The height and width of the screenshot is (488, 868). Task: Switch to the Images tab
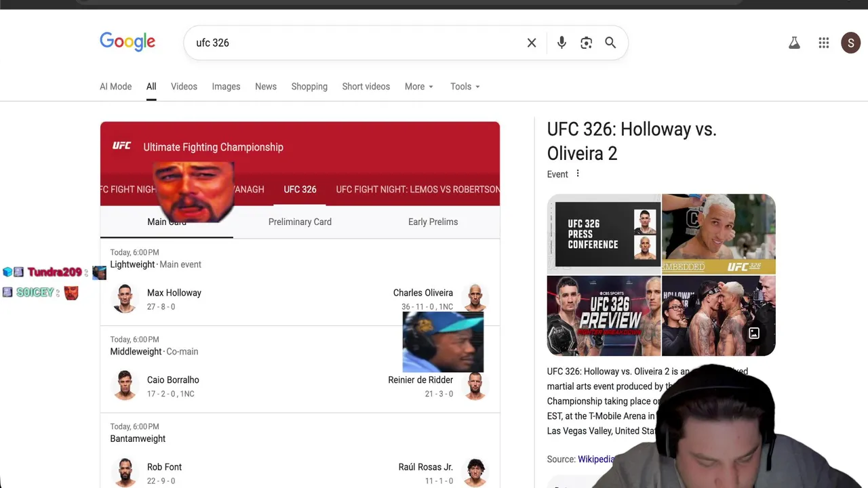226,87
